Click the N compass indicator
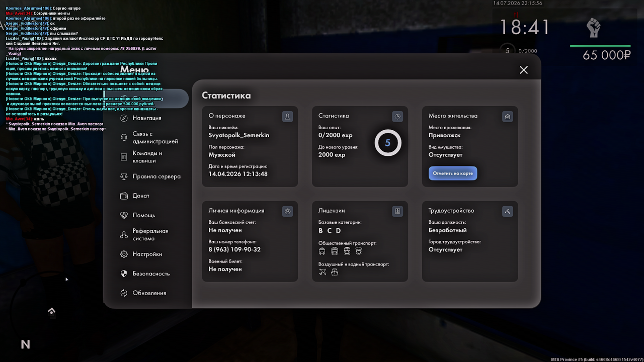 pyautogui.click(x=25, y=344)
